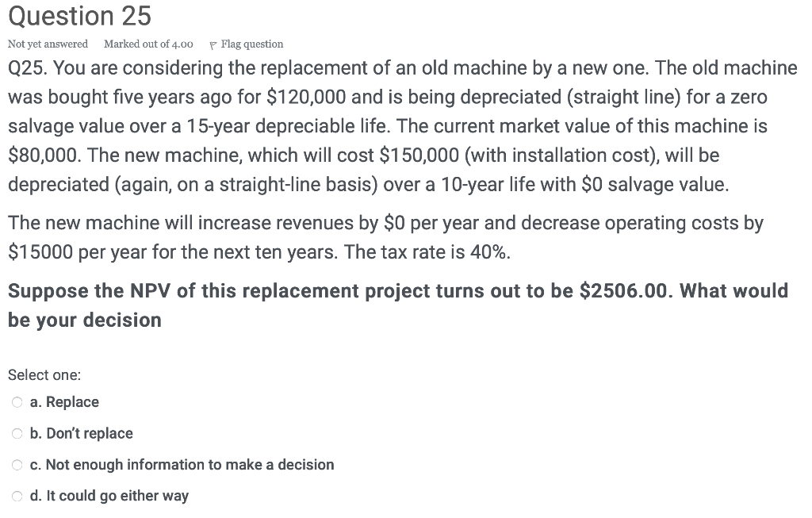
Task: Select the radio button for d. It could go either way
Action: pyautogui.click(x=17, y=496)
